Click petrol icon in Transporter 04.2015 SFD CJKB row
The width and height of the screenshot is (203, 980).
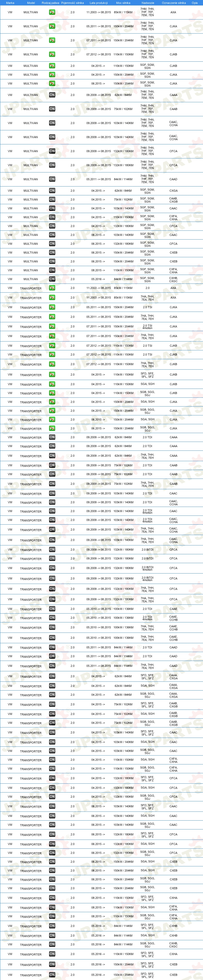tap(52, 375)
